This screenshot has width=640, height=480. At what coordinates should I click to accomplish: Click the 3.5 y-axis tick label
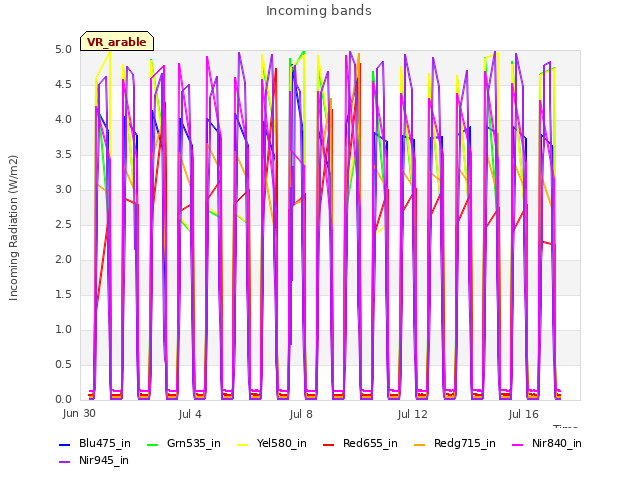click(63, 155)
